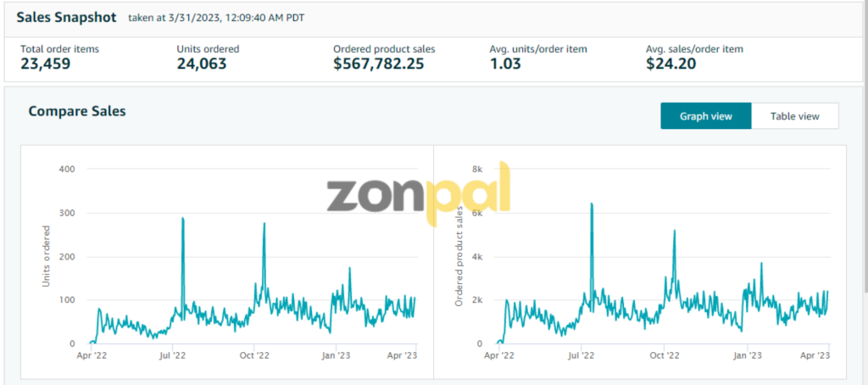Click the Ordered product sales vertical axis title
This screenshot has width=868, height=385.
coord(459,256)
